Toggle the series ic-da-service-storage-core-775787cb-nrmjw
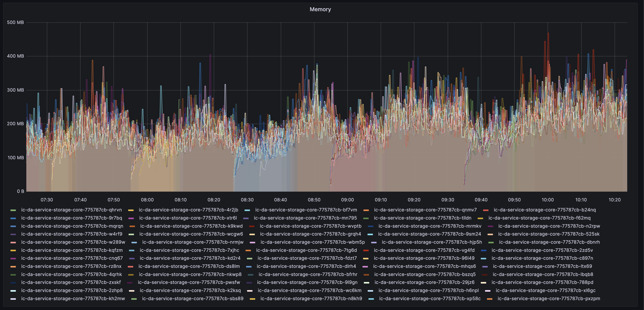644x310 pixels. tap(192, 242)
